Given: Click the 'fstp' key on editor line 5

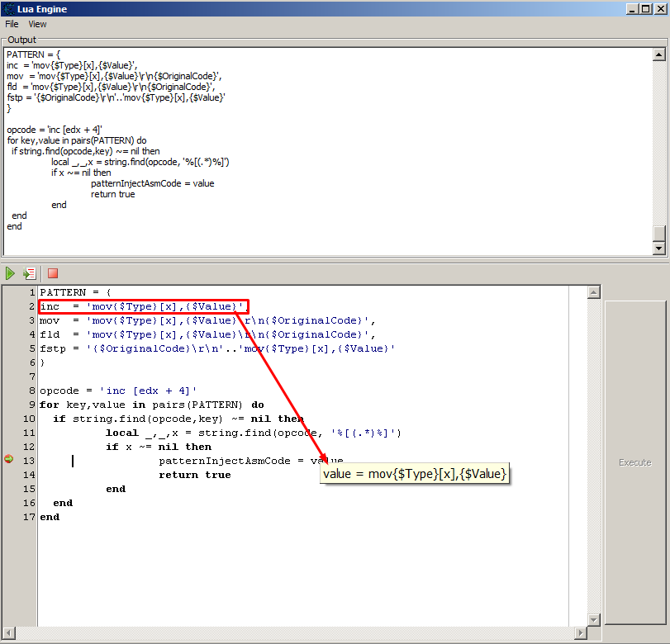Looking at the screenshot, I should pos(53,349).
